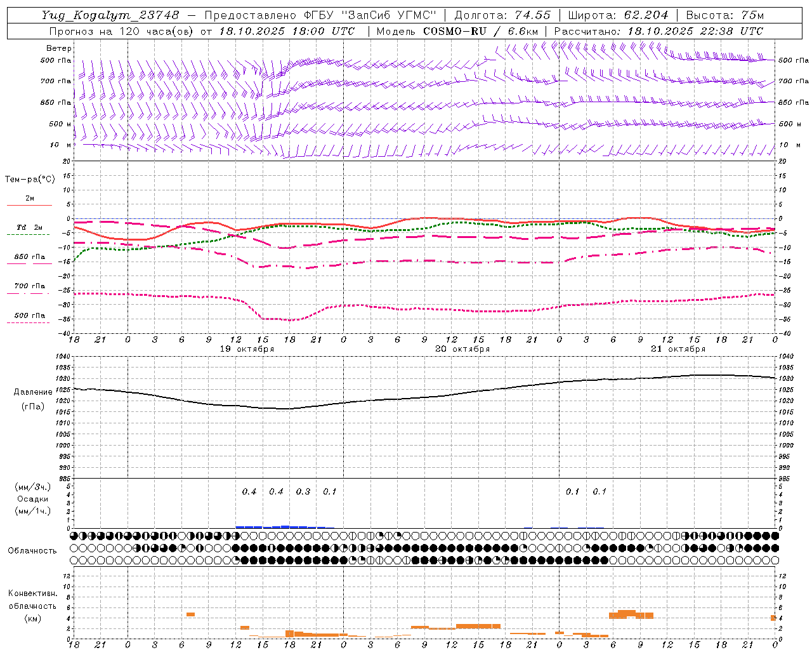Click the Долгота: 74.55 longitude value
812x650 pixels.
point(502,15)
